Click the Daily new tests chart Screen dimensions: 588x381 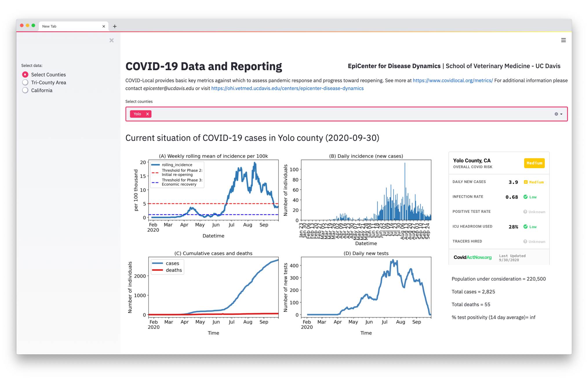click(366, 287)
